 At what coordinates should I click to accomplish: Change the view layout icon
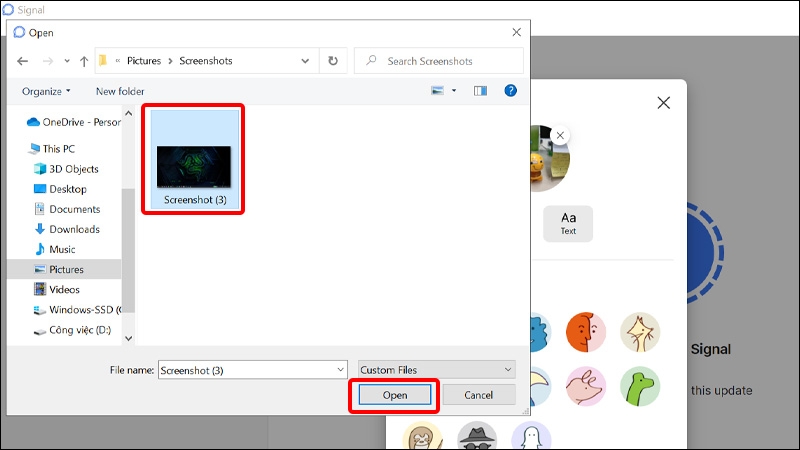pos(437,91)
